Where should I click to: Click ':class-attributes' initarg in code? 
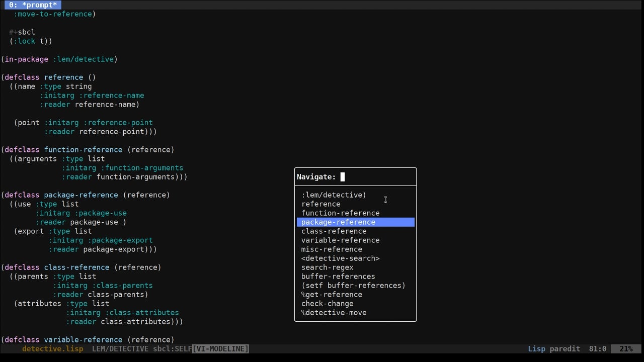point(142,313)
